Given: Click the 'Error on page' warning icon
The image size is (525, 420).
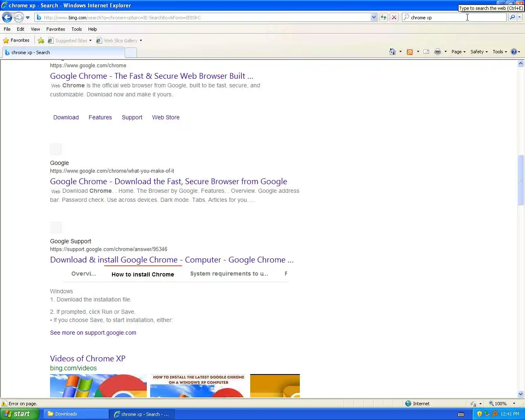Looking at the screenshot, I should coord(5,404).
